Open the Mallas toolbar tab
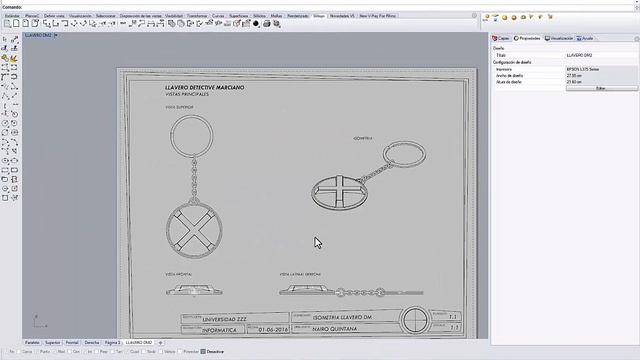640x360 pixels. pyautogui.click(x=276, y=16)
